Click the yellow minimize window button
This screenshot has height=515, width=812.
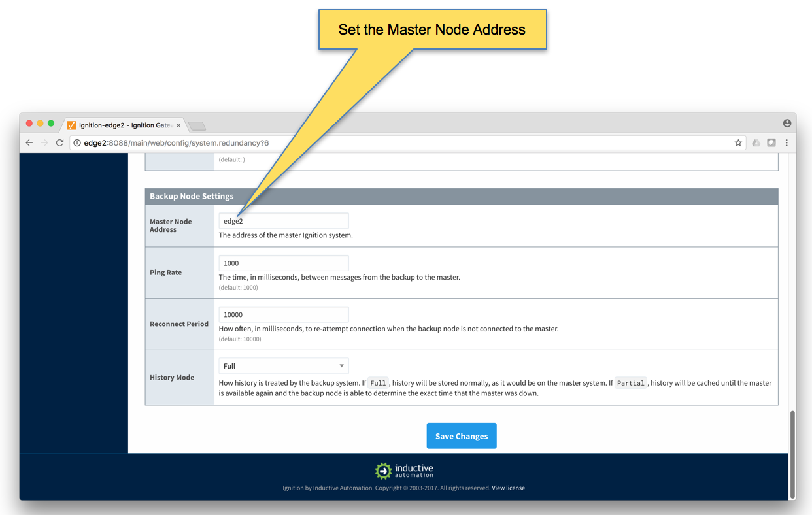pos(40,124)
